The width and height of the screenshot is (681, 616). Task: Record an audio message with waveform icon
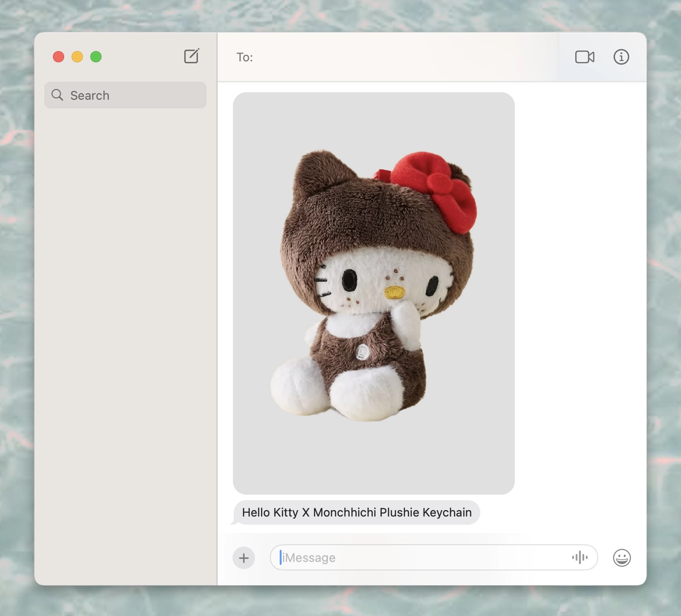click(x=580, y=557)
